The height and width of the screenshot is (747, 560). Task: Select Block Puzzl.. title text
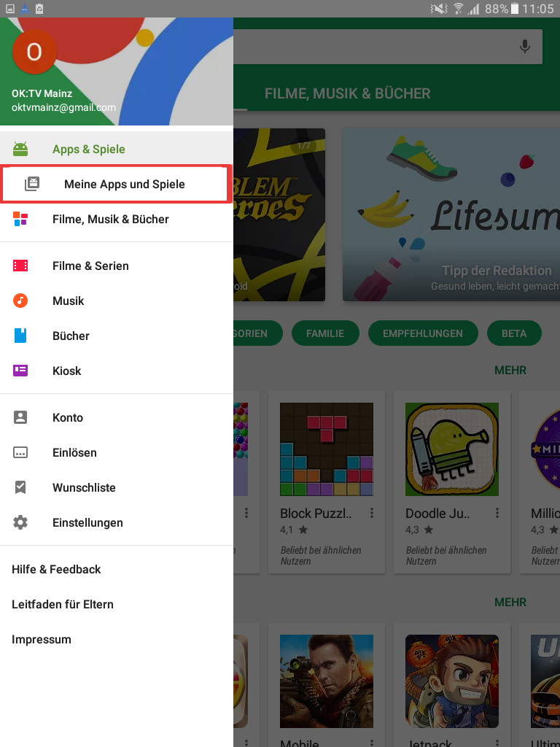coord(316,513)
